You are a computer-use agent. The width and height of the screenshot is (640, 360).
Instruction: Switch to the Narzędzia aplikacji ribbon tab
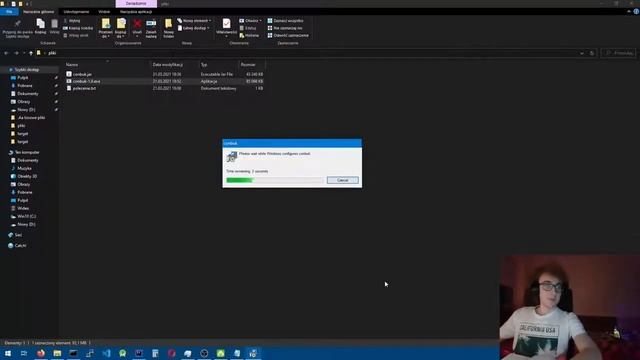(136, 12)
